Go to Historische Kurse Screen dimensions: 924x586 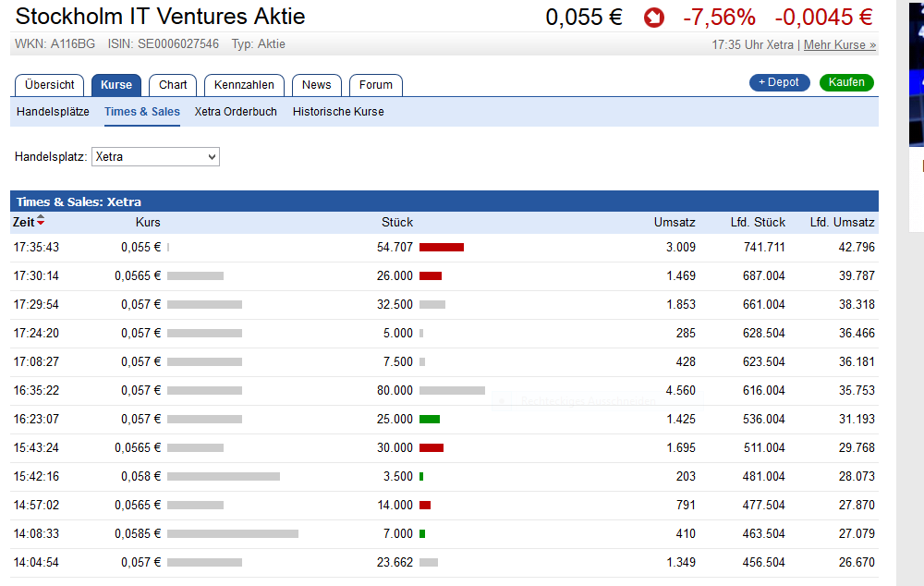338,112
